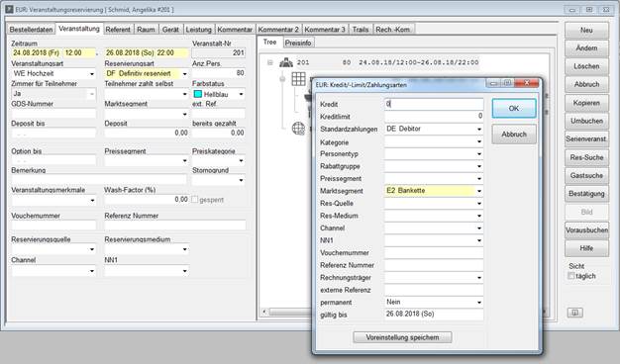The width and height of the screenshot is (620, 364).
Task: Click the gültig bis date field
Action: pyautogui.click(x=434, y=315)
